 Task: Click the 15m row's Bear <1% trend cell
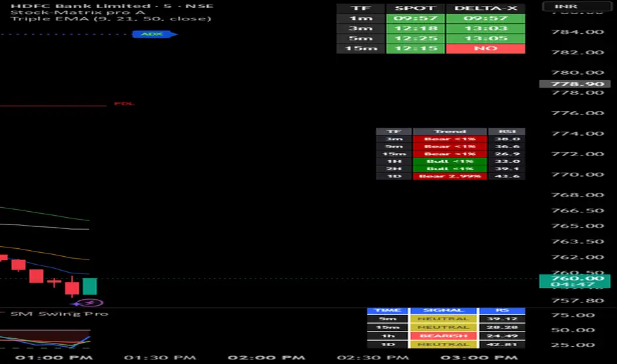(450, 154)
